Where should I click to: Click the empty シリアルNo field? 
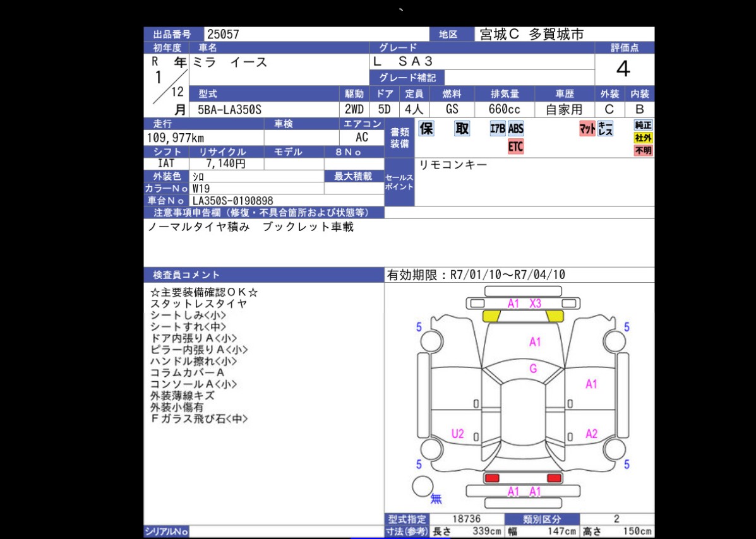[x=286, y=532]
